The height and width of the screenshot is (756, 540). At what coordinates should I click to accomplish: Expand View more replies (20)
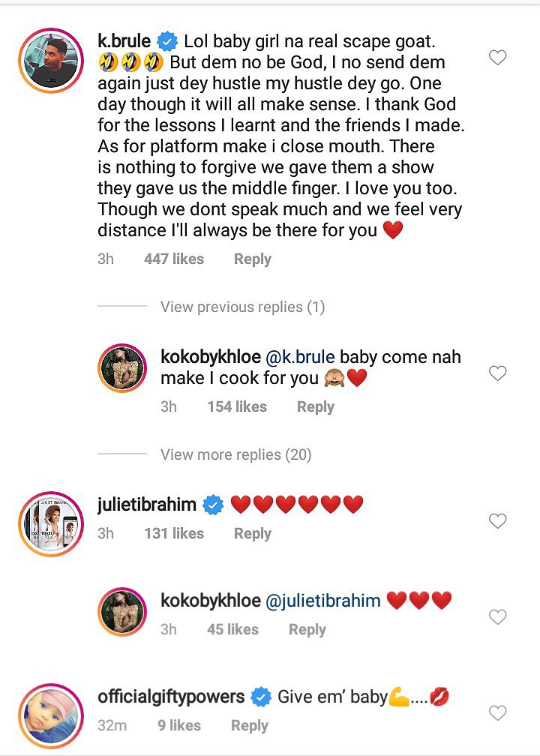coord(235,454)
